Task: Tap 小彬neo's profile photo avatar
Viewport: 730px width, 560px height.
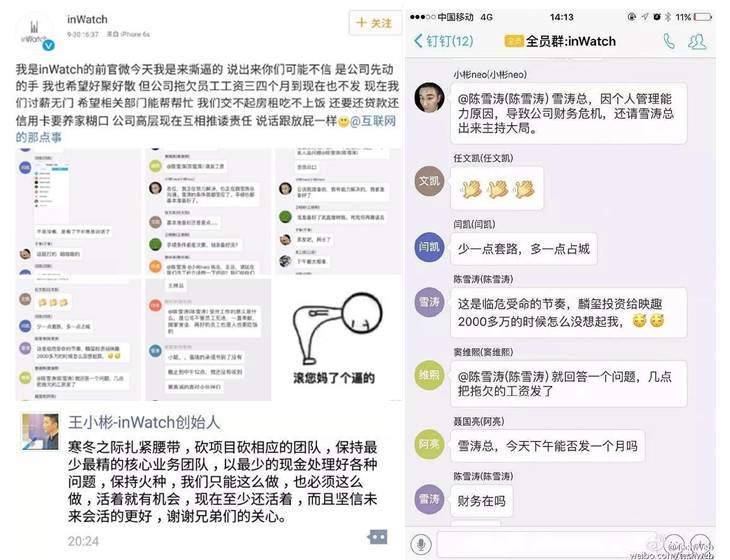Action: click(429, 98)
